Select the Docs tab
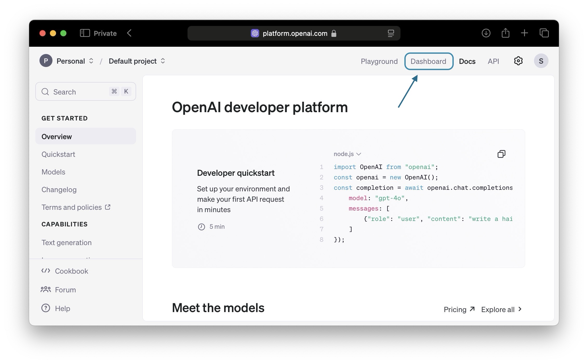The width and height of the screenshot is (588, 364). coord(467,61)
